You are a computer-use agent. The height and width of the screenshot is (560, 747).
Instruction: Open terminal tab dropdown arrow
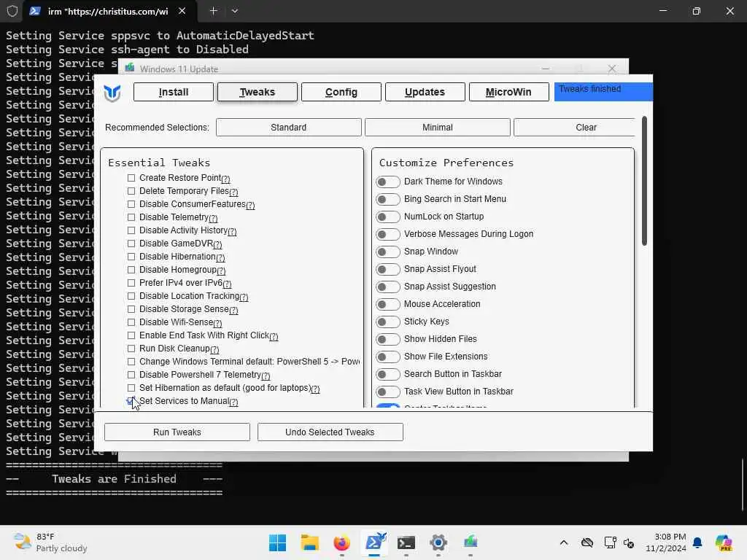pos(234,11)
